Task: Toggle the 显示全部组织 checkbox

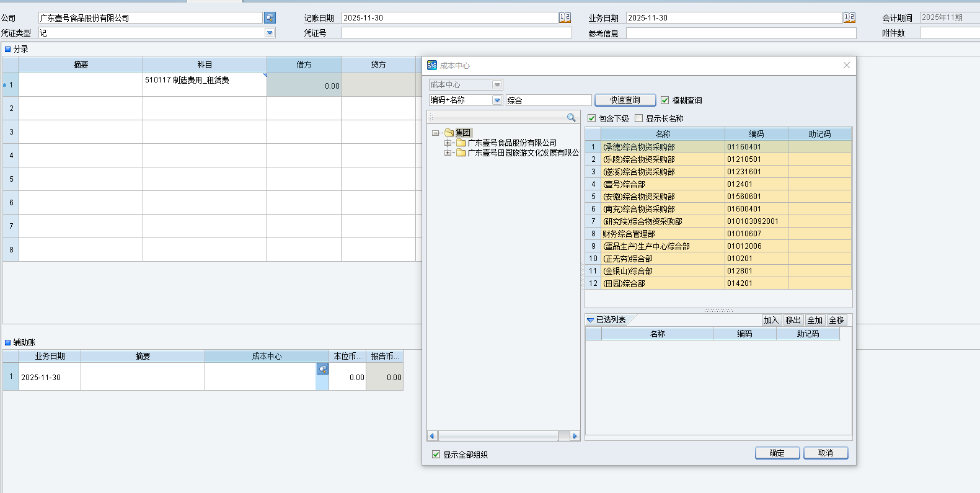Action: [436, 455]
